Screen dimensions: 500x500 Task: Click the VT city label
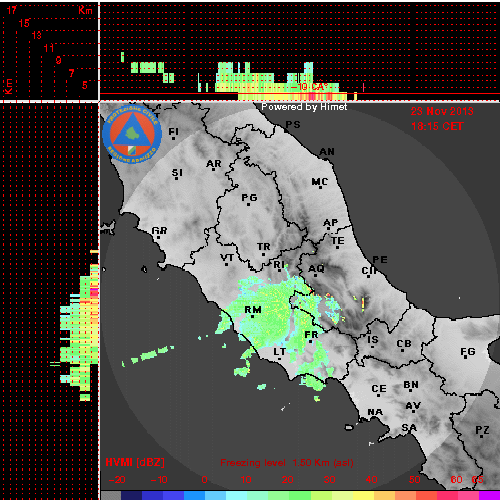click(x=227, y=258)
